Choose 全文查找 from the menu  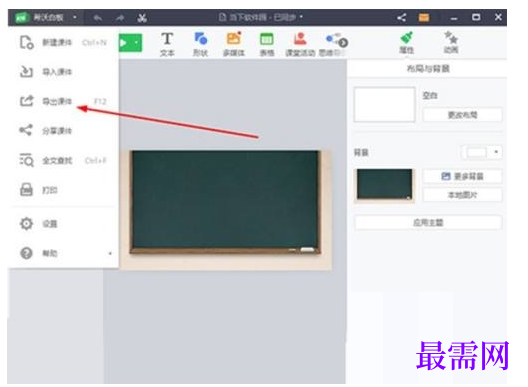coord(63,160)
